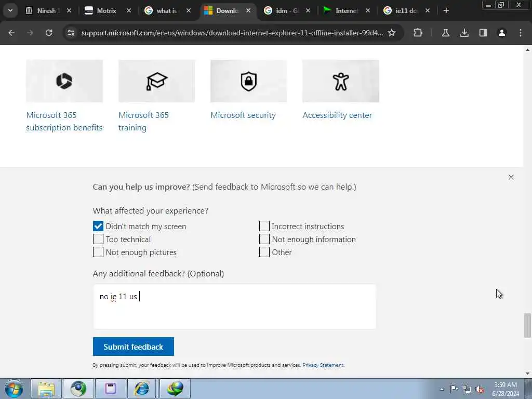Go back to previous page
The image size is (532, 399).
11,33
